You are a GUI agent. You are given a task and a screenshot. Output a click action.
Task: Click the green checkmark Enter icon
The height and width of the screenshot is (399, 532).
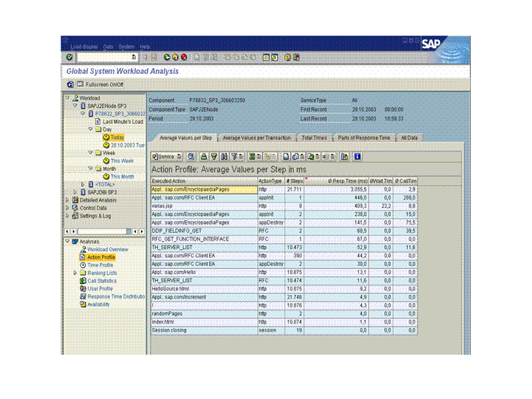[69, 58]
